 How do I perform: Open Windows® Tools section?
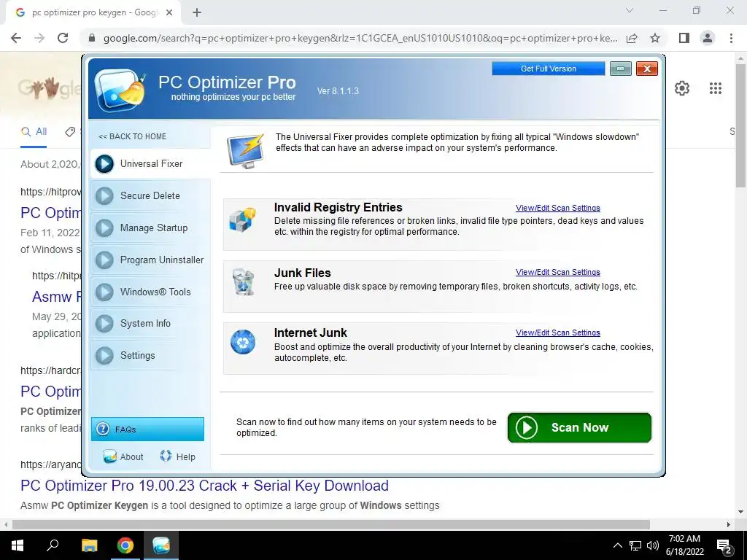150,292
